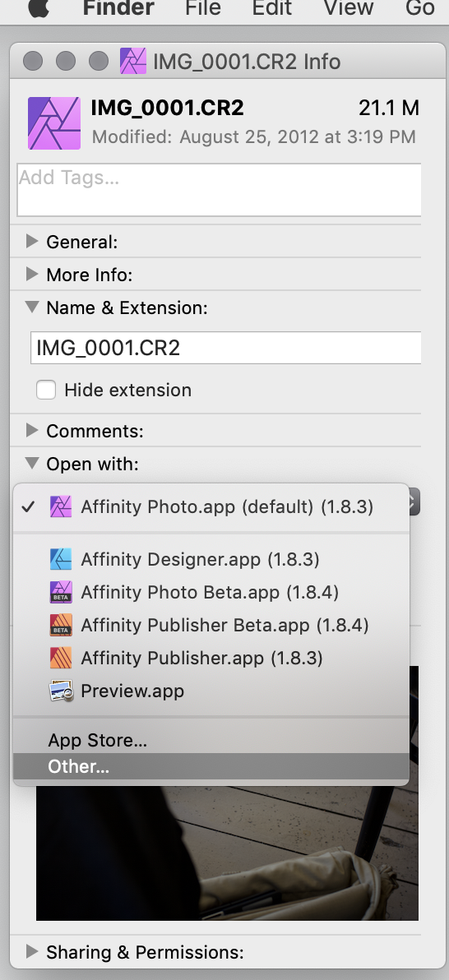Screen dimensions: 449x980
Task: Click the Apple menu icon
Action: (x=38, y=8)
